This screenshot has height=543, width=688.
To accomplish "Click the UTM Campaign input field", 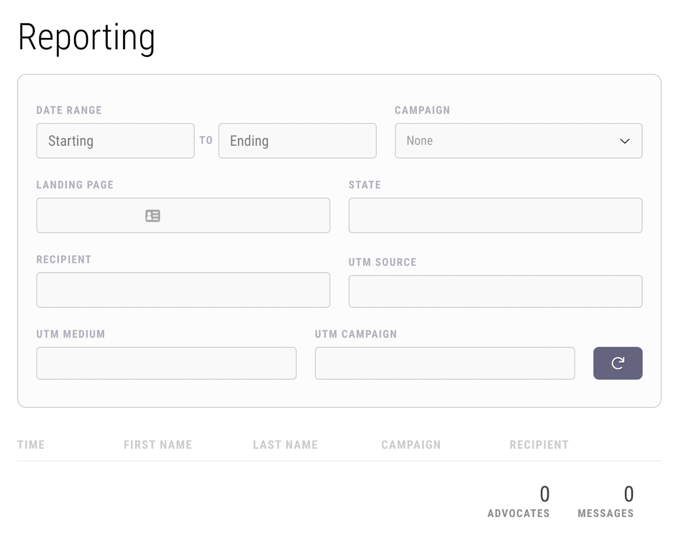I will tap(444, 363).
